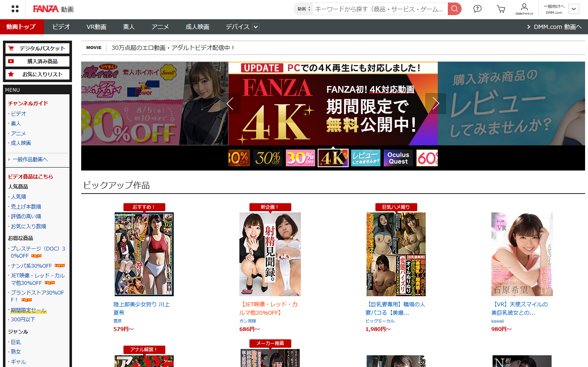Select the pink 30% OFF carousel thumbnail
This screenshot has height=367, width=588.
[x=300, y=158]
